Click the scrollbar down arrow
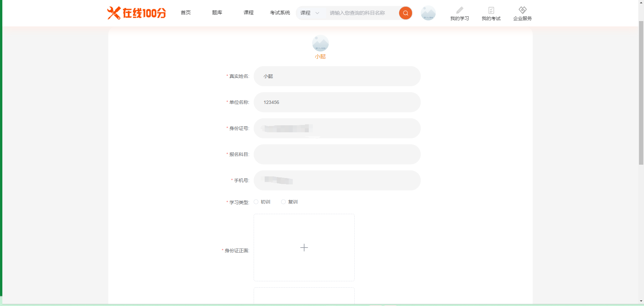The image size is (644, 306). pyautogui.click(x=641, y=301)
